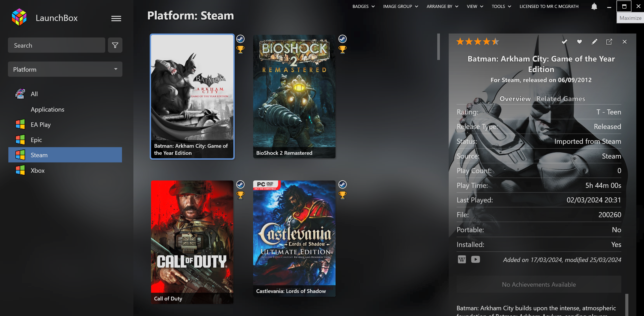Click the '5h 44m 00s' play time

coord(603,185)
